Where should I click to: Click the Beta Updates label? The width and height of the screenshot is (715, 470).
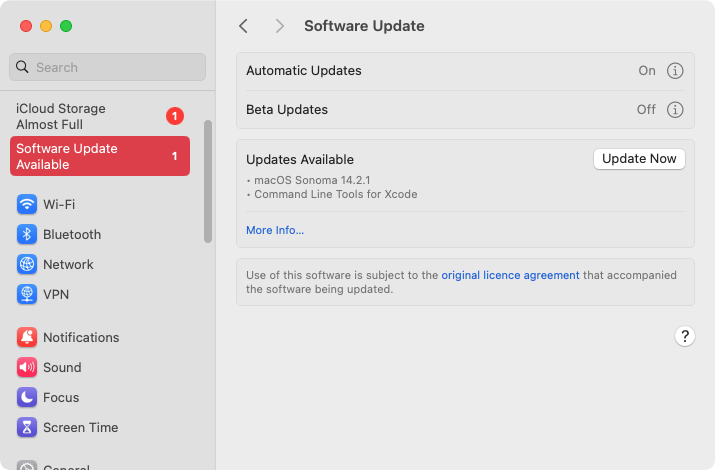(x=287, y=109)
